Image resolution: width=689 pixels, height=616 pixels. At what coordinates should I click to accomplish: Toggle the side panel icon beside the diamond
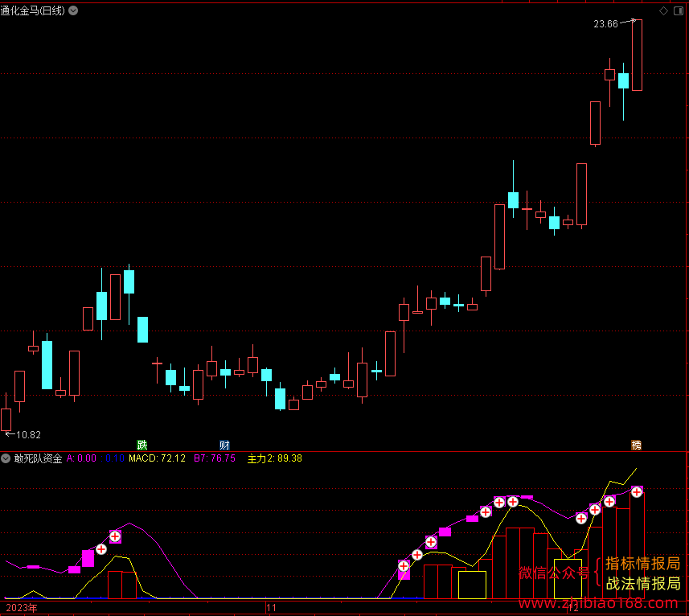click(679, 11)
